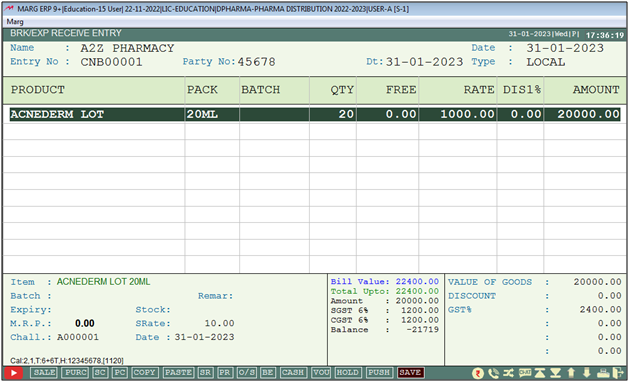This screenshot has height=382, width=630.
Task: Click the CASH button
Action: coord(293,373)
